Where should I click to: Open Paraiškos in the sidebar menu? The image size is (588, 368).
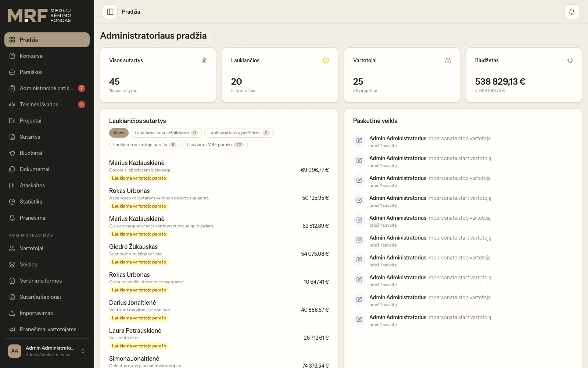(x=47, y=72)
